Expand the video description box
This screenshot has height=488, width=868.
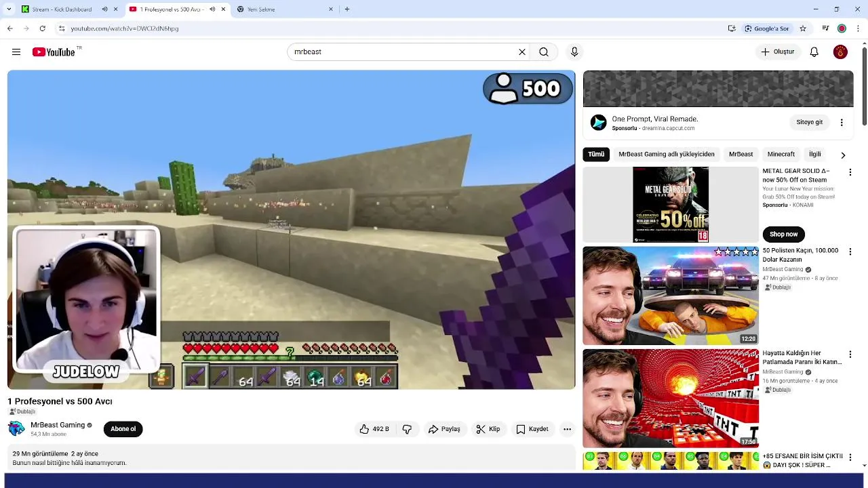pos(291,457)
